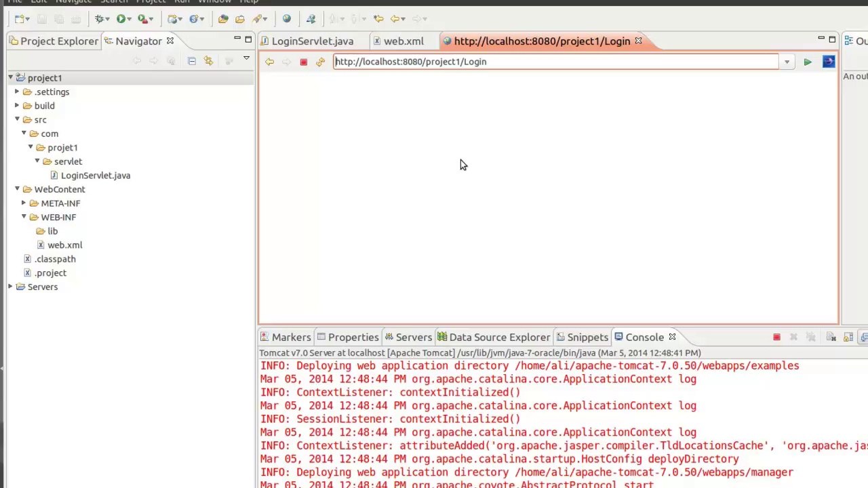Click the browser URL address field
Image resolution: width=868 pixels, height=488 pixels.
556,62
